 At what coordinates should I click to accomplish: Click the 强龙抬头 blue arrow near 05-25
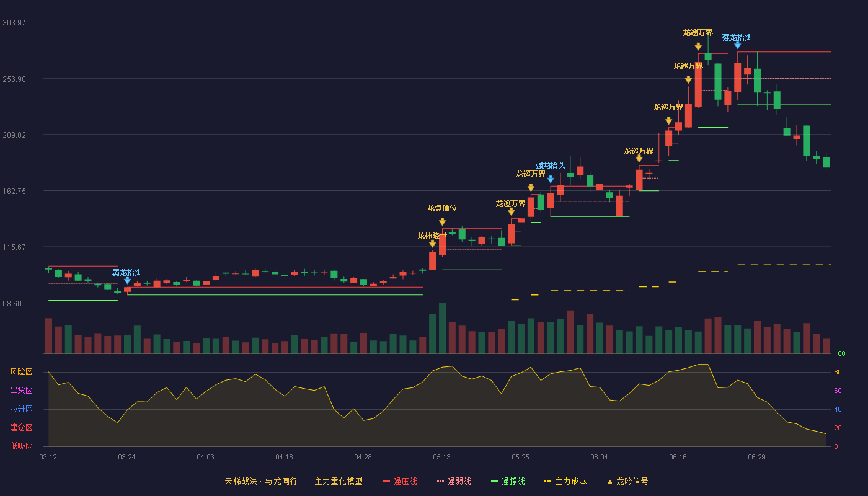click(x=551, y=180)
